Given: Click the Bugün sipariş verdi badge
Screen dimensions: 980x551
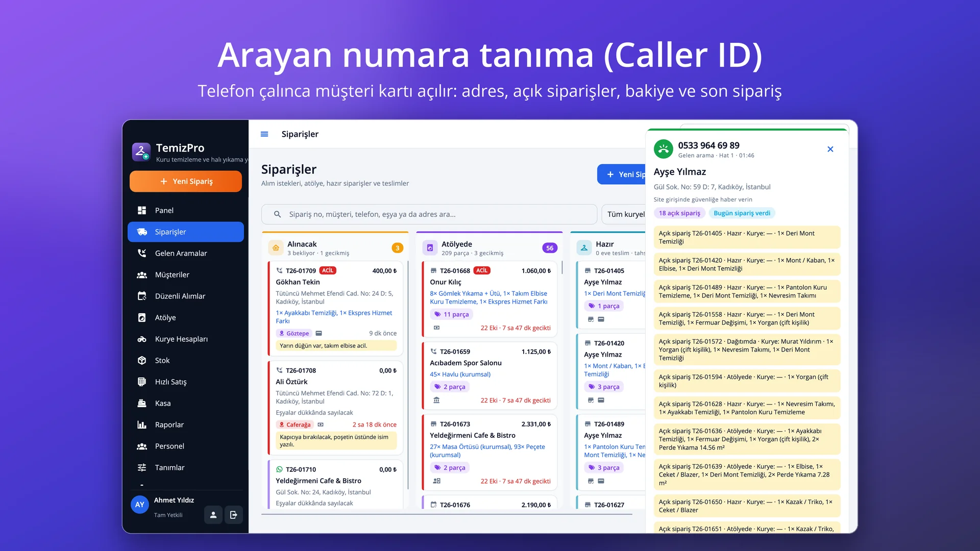Looking at the screenshot, I should 742,213.
